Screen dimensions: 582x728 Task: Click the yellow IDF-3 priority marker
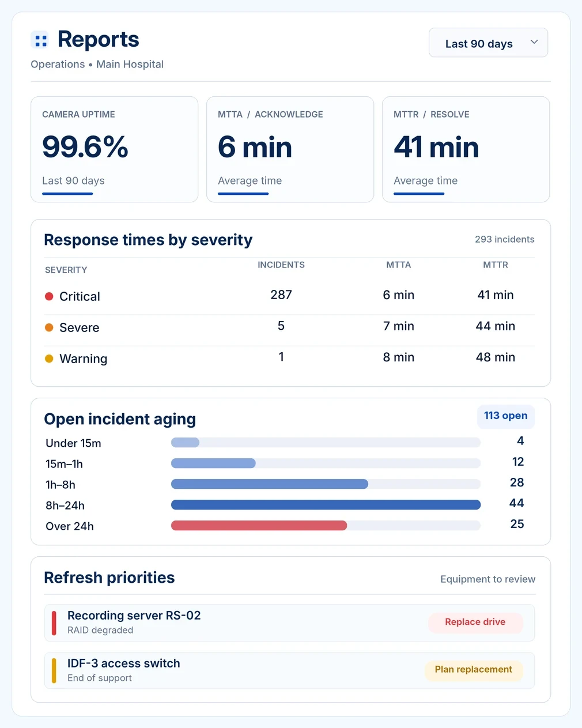click(x=54, y=670)
